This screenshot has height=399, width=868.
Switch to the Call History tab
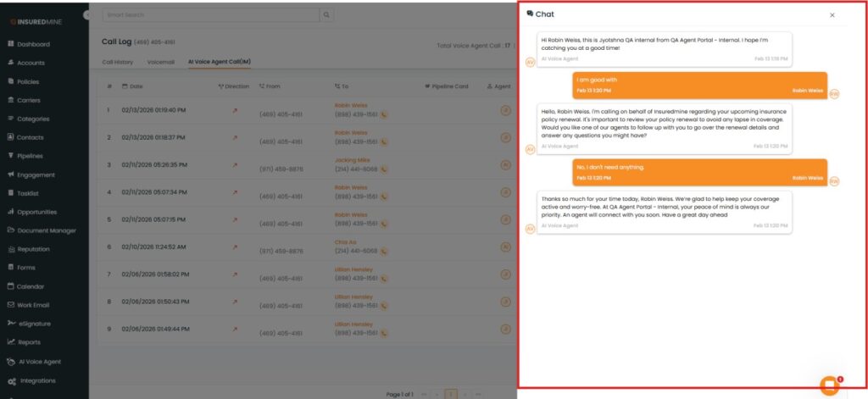tap(117, 62)
